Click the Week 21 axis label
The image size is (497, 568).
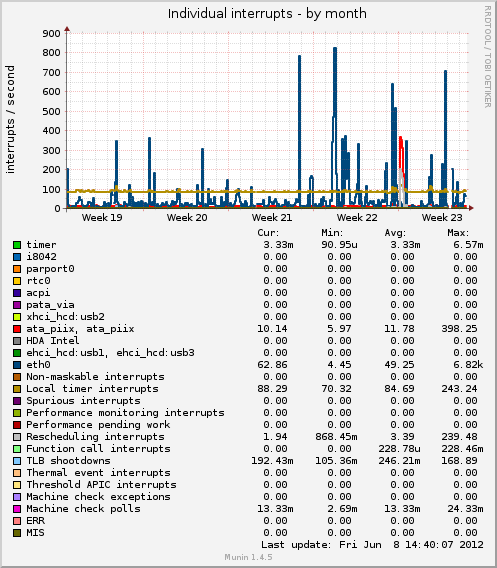[272, 218]
